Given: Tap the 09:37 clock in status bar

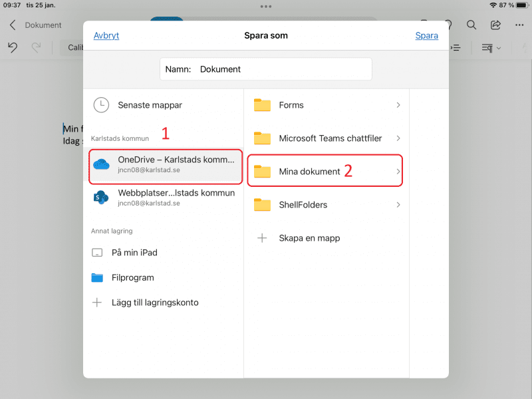Looking at the screenshot, I should coord(12,5).
